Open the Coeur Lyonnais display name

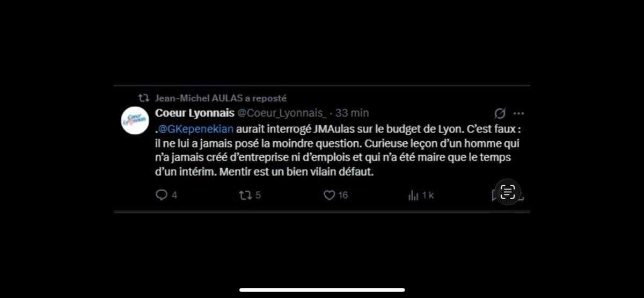point(194,113)
